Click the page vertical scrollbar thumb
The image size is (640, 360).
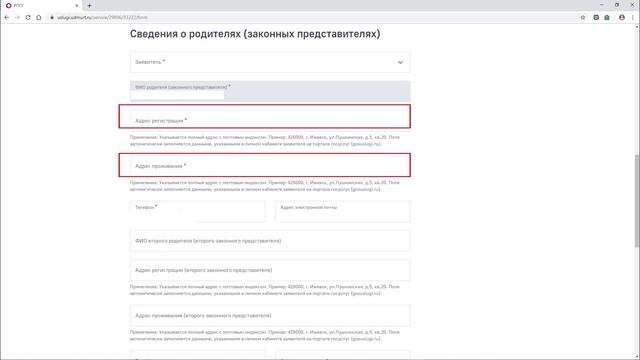coord(637,201)
